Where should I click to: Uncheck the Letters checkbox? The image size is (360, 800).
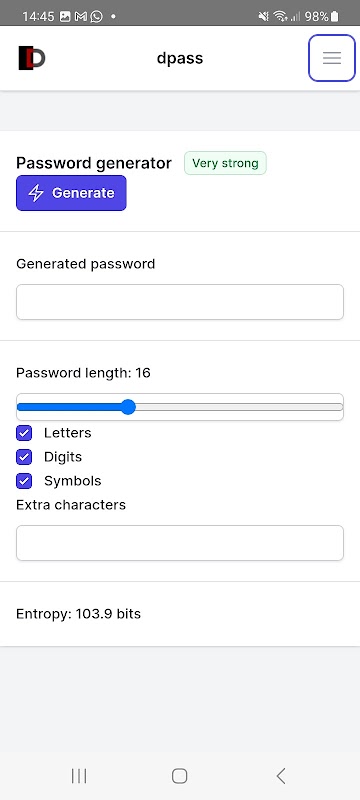click(x=24, y=433)
